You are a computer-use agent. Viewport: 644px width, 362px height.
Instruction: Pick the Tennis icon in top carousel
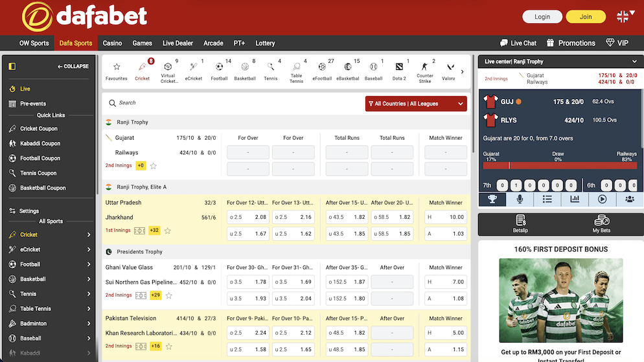click(x=271, y=71)
